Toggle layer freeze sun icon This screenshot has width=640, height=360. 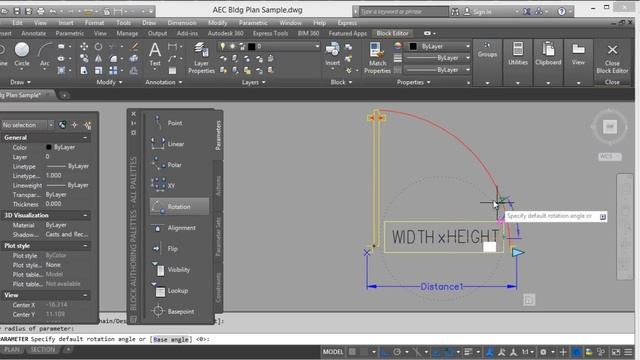(x=232, y=46)
